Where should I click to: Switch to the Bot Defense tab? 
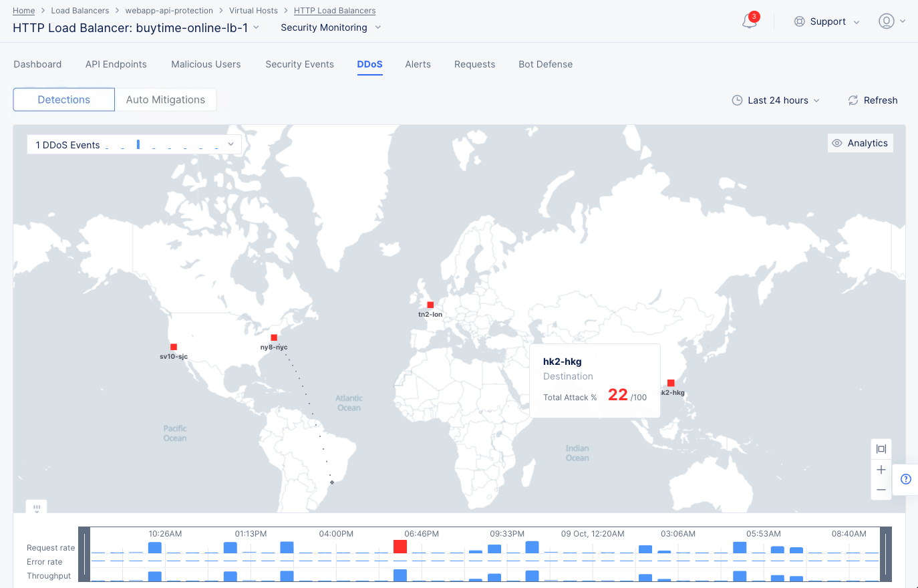click(545, 64)
